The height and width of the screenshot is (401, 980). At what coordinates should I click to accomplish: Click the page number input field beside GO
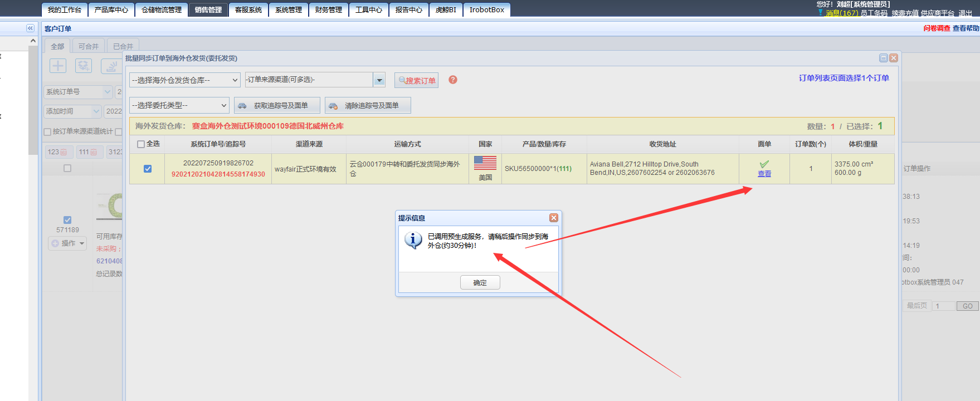[x=944, y=306]
